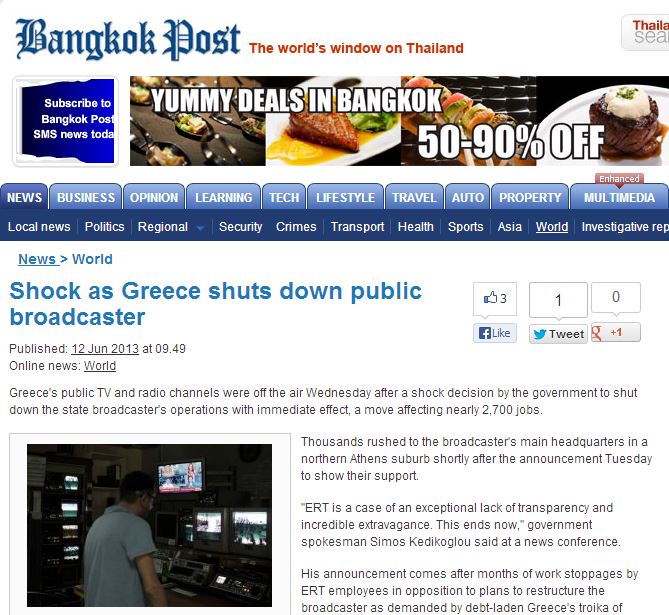This screenshot has height=615, width=669.
Task: Open the Multimedia tab
Action: (x=619, y=197)
